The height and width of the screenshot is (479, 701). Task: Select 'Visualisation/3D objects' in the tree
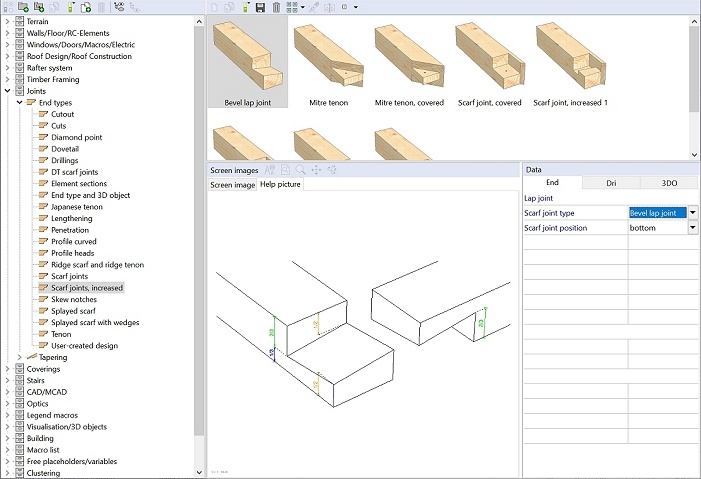pos(67,427)
